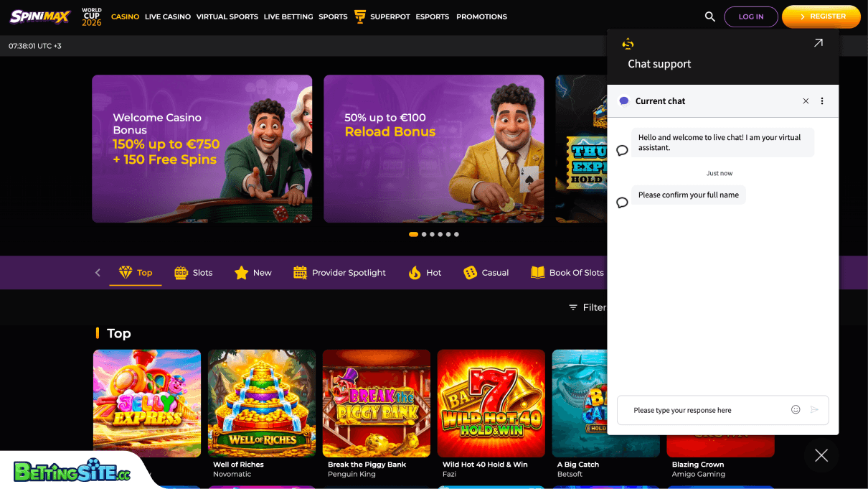
Task: Close the current chat tab
Action: point(806,101)
